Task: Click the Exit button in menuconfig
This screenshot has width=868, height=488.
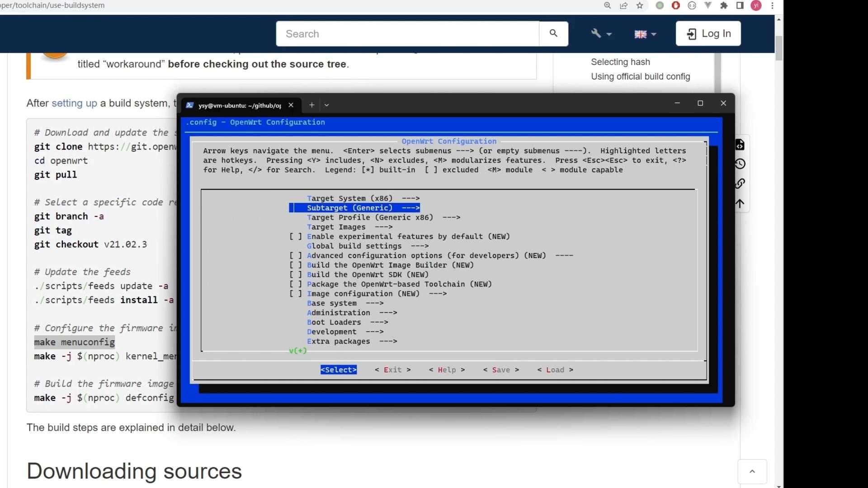Action: click(x=392, y=370)
